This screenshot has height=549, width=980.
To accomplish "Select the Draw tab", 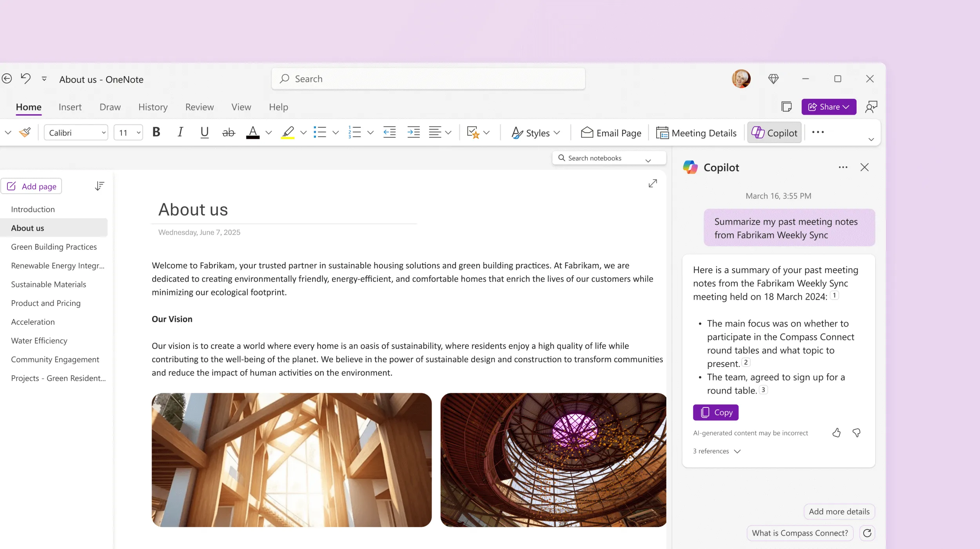I will pos(110,106).
